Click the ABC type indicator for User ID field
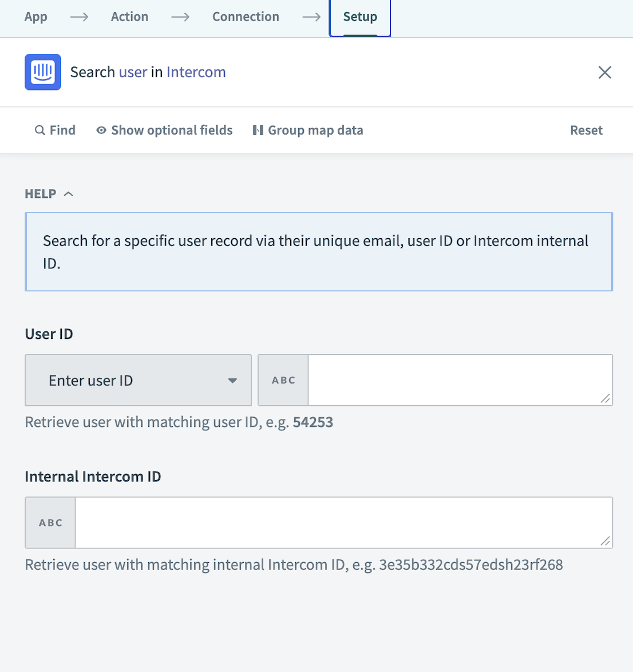The height and width of the screenshot is (672, 633). point(283,380)
